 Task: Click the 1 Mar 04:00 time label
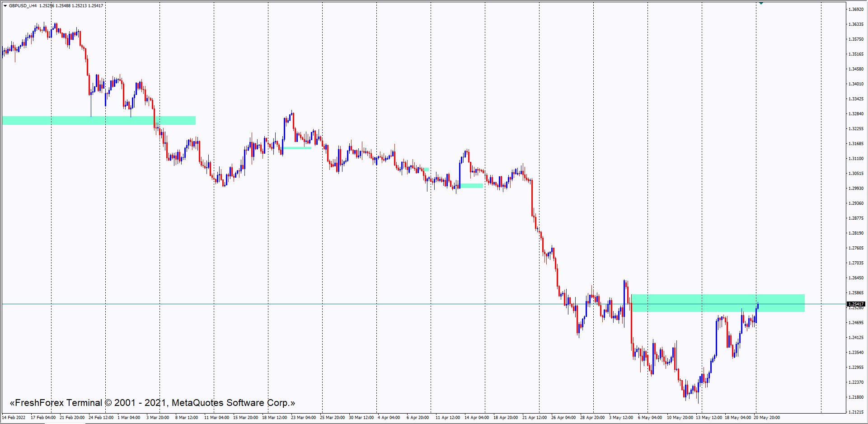click(129, 418)
